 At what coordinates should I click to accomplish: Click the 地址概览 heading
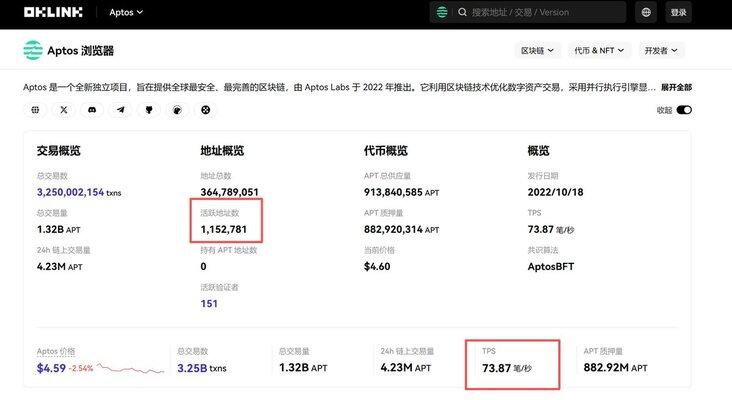pos(222,151)
